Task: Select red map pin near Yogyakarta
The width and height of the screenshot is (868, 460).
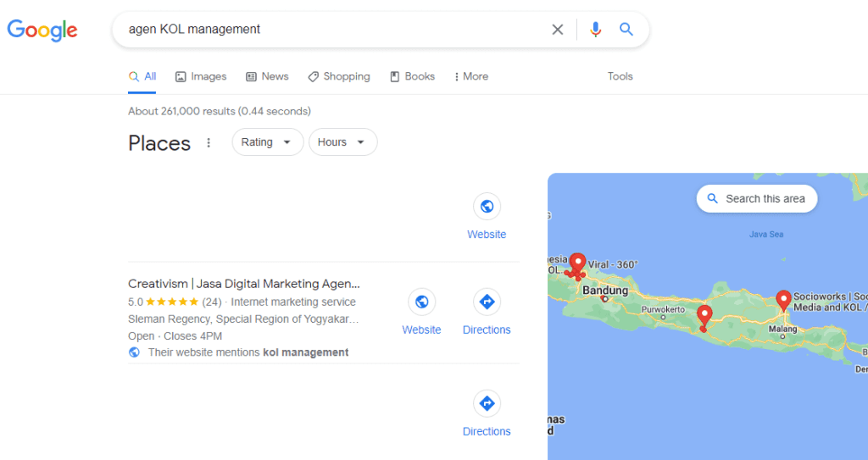Action: click(x=704, y=315)
